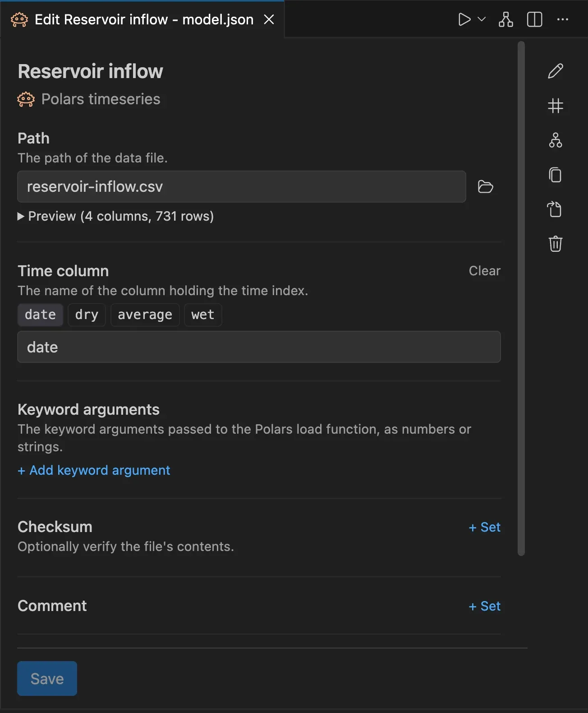Click the 'Checksum' section heading

tap(55, 527)
